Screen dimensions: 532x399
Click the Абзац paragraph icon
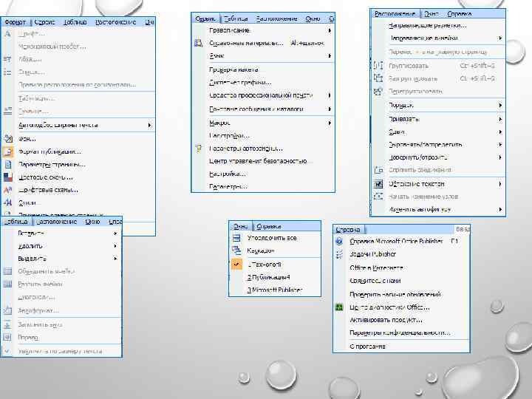coord(7,59)
